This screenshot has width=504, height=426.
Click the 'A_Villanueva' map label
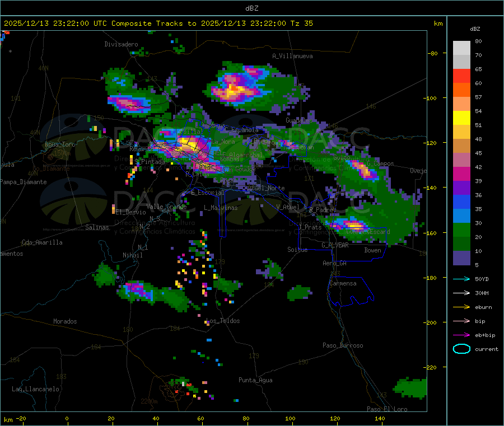coord(292,56)
